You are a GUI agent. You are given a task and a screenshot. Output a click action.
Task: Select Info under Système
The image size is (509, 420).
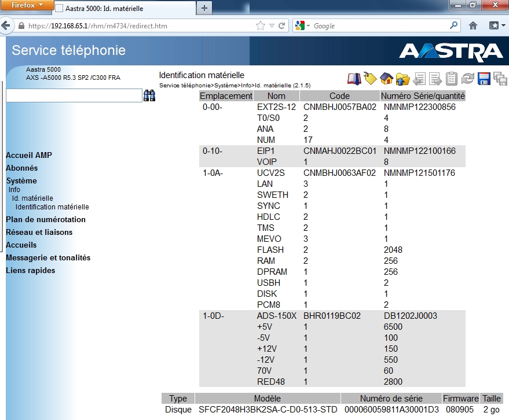14,189
